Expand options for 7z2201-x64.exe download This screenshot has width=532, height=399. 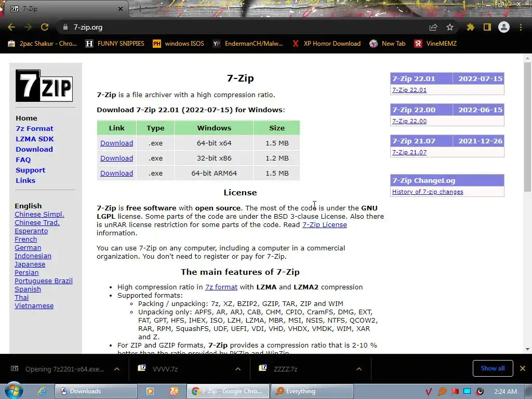point(117,369)
